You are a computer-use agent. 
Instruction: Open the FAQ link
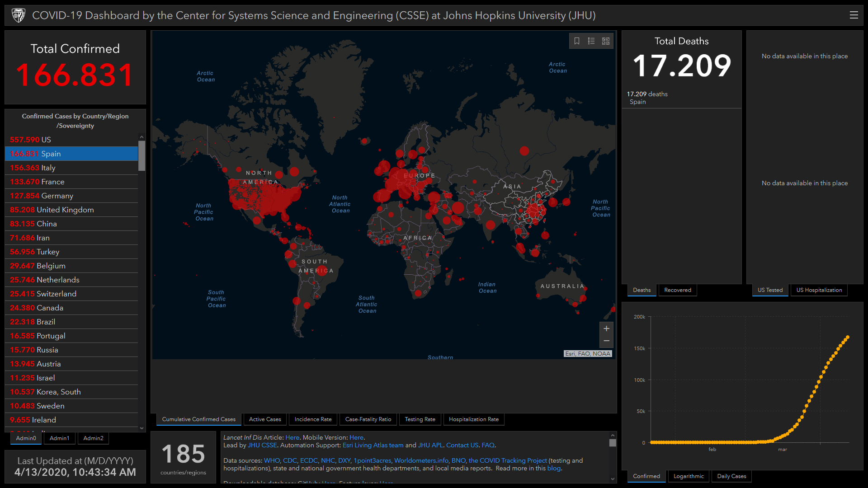point(488,445)
